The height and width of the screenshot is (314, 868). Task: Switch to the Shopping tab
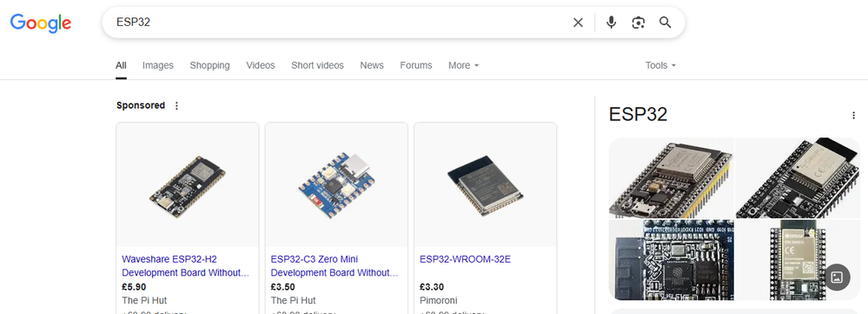(209, 65)
